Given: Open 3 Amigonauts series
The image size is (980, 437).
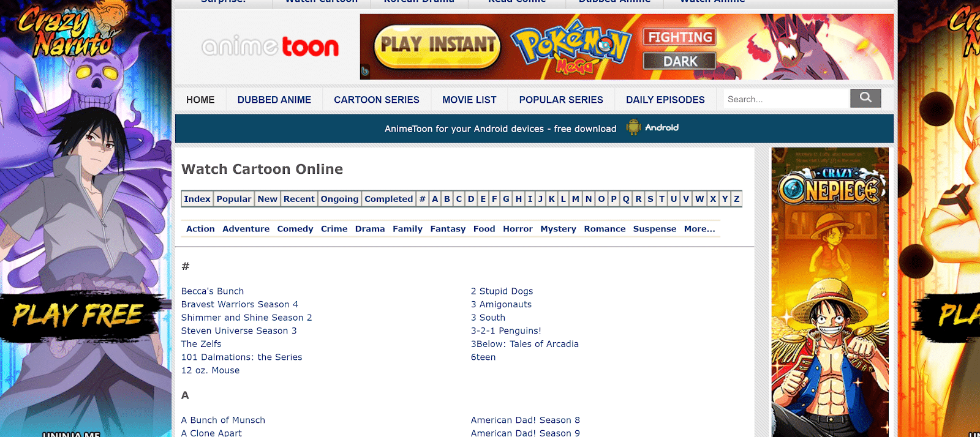Looking at the screenshot, I should tap(501, 304).
